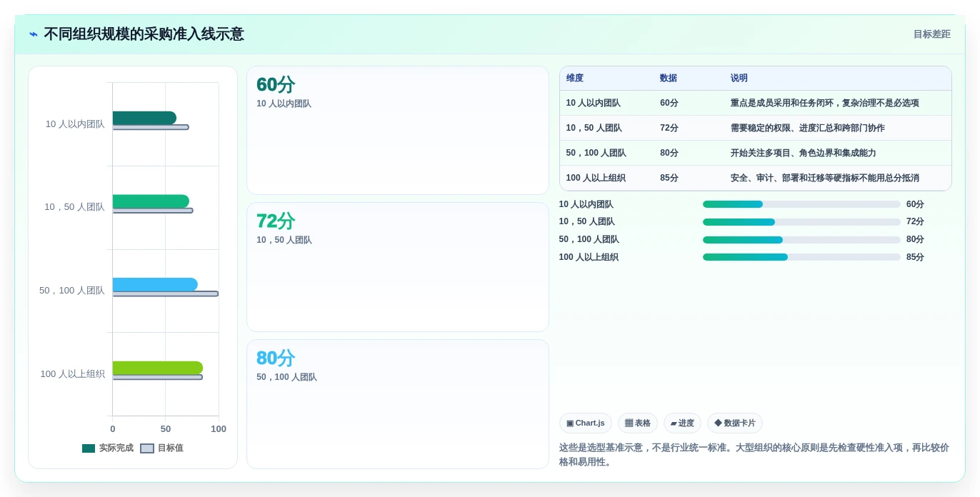Image resolution: width=980 pixels, height=497 pixels.
Task: Click the footnote starting 这些是选型基准示意
Action: coord(754,455)
